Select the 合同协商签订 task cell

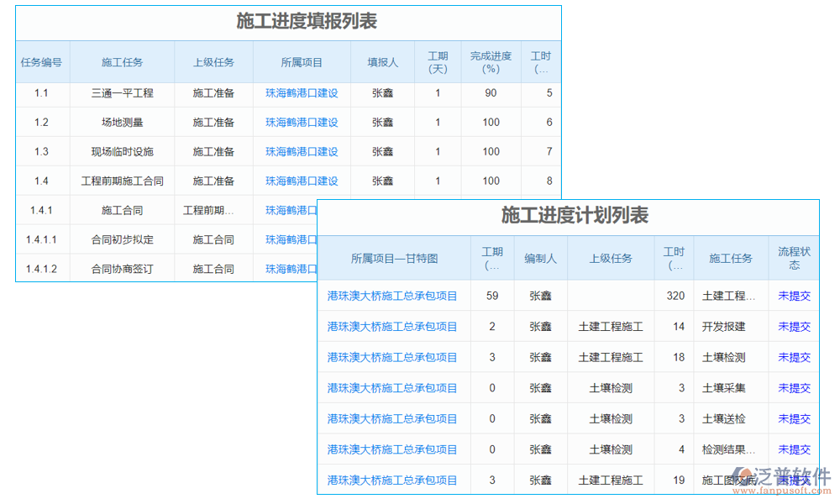(x=122, y=268)
